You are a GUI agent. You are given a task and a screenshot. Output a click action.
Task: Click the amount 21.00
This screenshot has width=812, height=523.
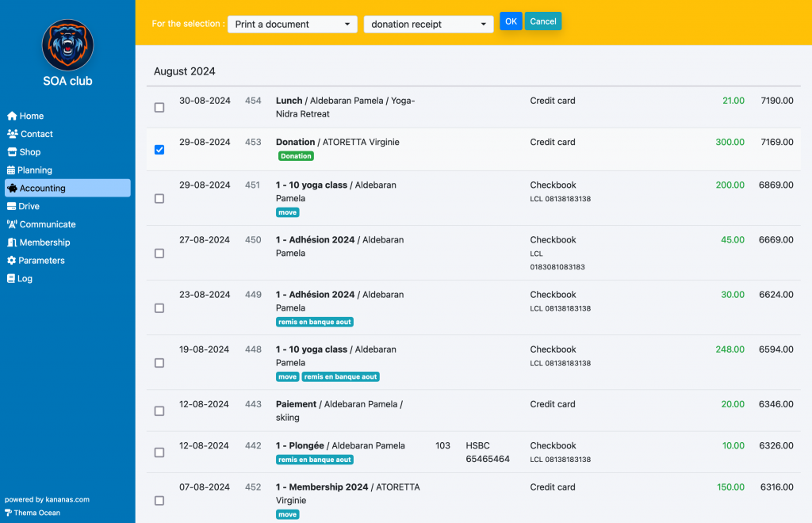coord(733,101)
